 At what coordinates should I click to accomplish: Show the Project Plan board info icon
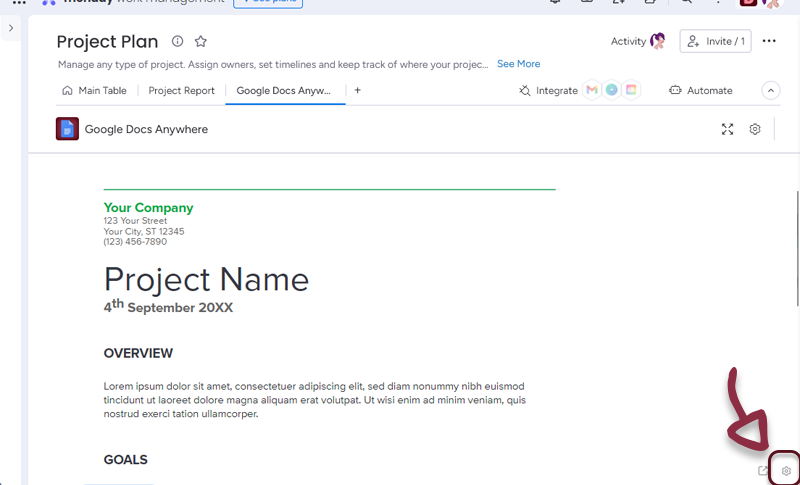coord(177,41)
